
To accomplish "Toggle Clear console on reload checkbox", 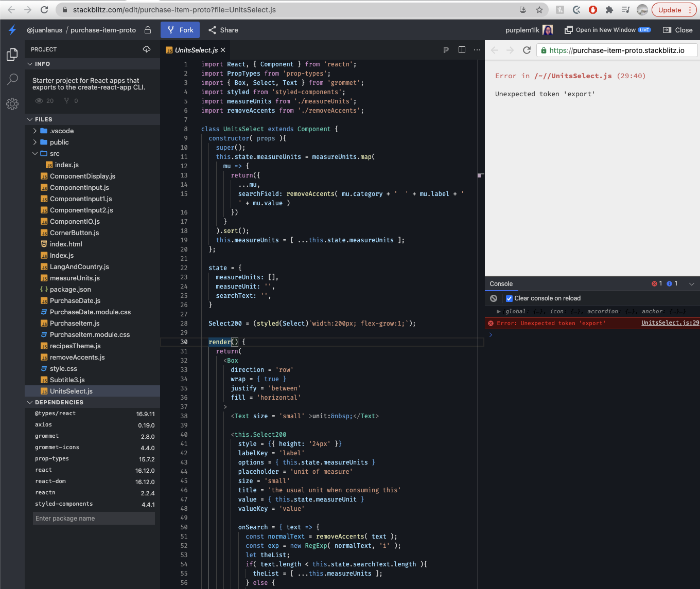I will [x=509, y=298].
